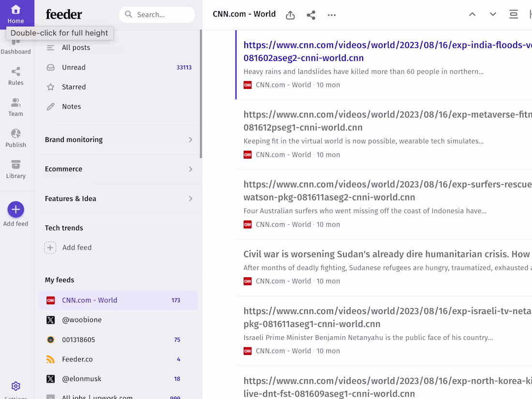Click the CNN favicon in My feeds

[x=51, y=300]
